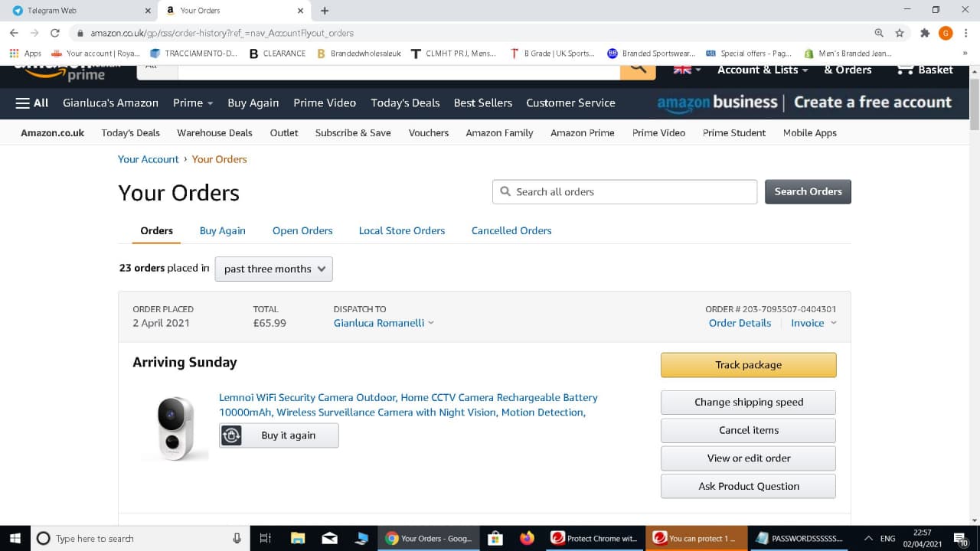
Task: Bookmark this page with the star icon
Action: (900, 33)
